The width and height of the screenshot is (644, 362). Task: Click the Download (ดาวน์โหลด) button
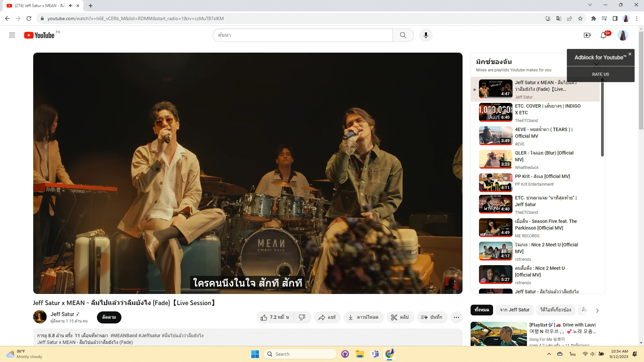pos(363,317)
